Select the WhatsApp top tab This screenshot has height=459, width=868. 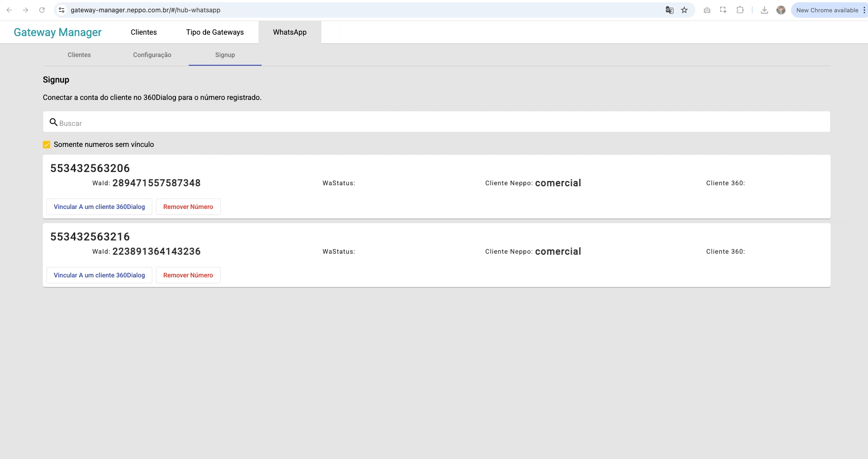[290, 32]
